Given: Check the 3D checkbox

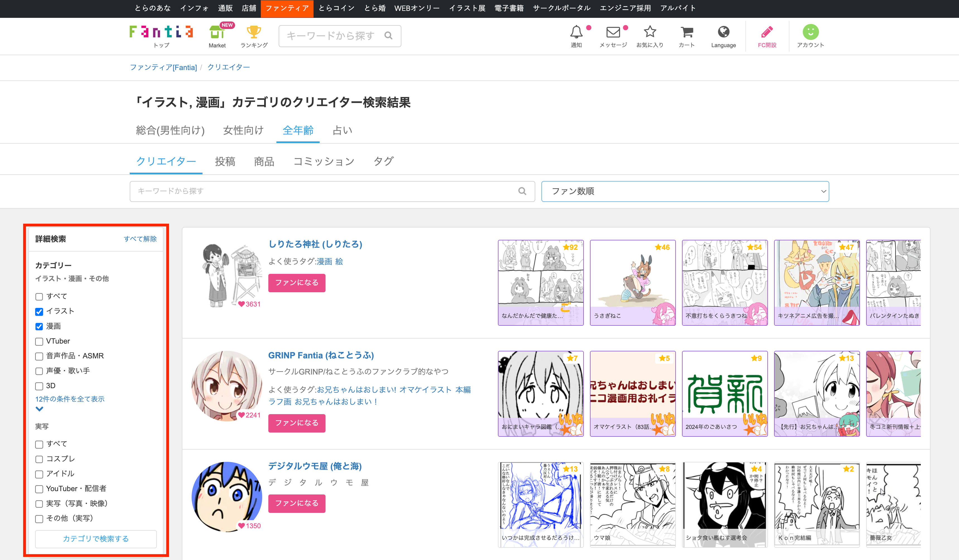Looking at the screenshot, I should click(x=39, y=386).
